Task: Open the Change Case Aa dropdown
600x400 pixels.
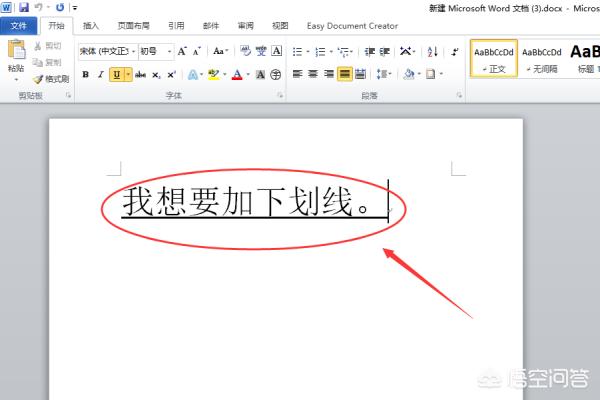Action: (x=221, y=51)
